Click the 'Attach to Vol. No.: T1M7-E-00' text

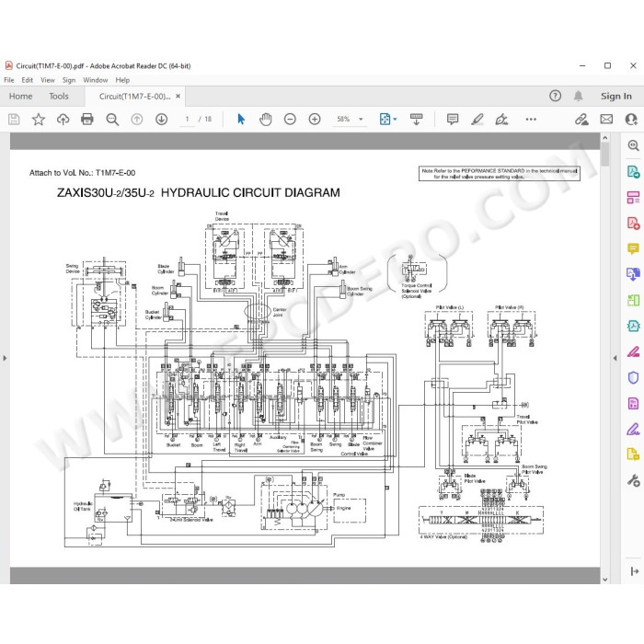coord(82,173)
